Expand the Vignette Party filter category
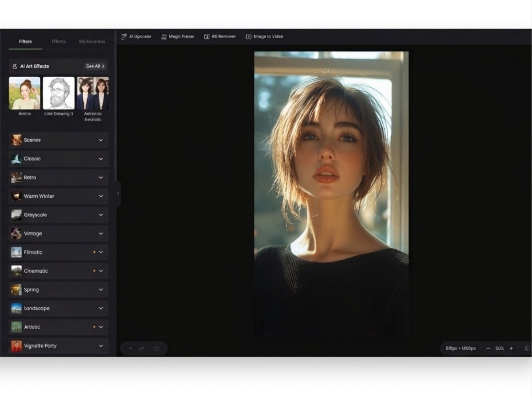 point(58,346)
